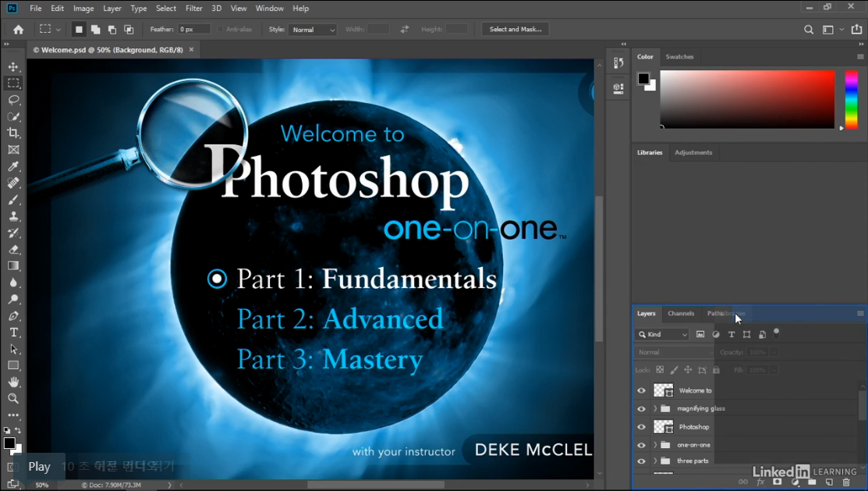Select the Eraser tool

click(x=13, y=249)
